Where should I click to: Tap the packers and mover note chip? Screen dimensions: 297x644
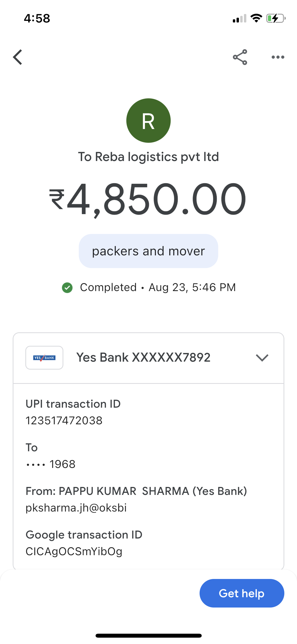148,251
